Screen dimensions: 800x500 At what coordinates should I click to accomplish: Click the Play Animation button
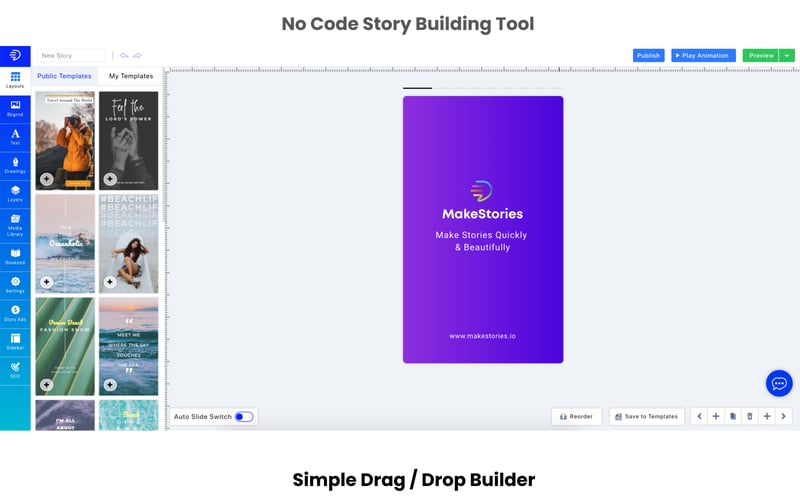pos(703,55)
